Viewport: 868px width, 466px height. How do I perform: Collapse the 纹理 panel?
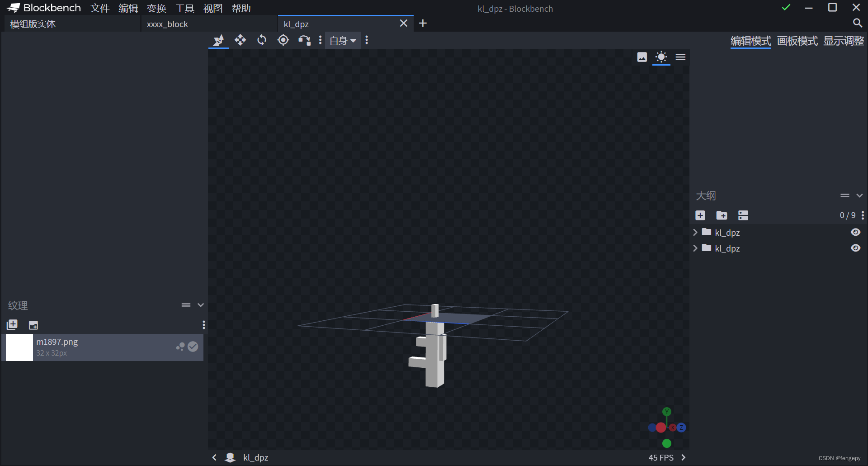(x=201, y=305)
